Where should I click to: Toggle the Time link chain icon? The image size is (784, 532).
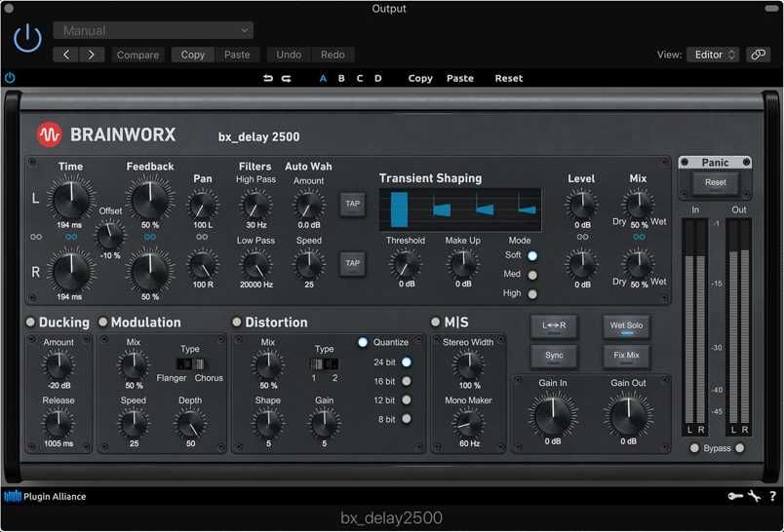point(71,238)
